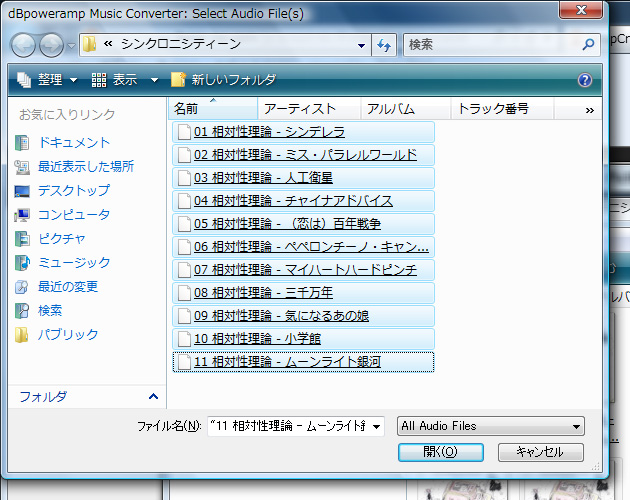Click the パブリック folder icon

[22, 334]
